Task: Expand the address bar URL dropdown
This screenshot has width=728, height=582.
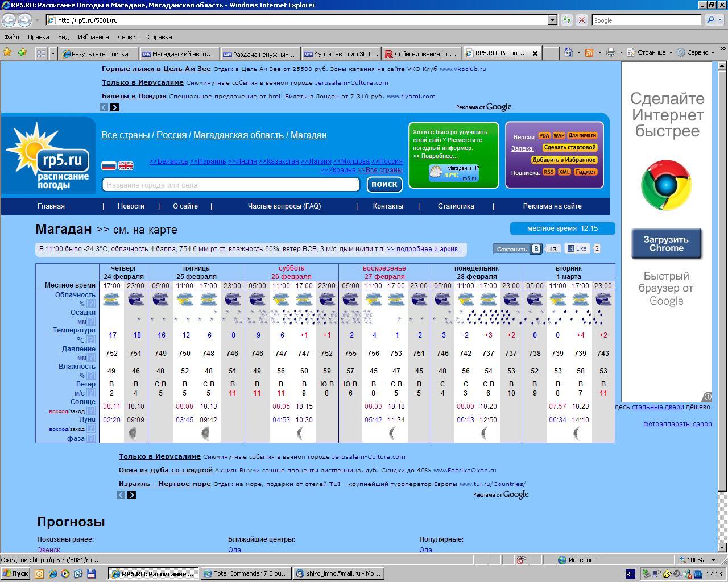Action: [x=552, y=20]
